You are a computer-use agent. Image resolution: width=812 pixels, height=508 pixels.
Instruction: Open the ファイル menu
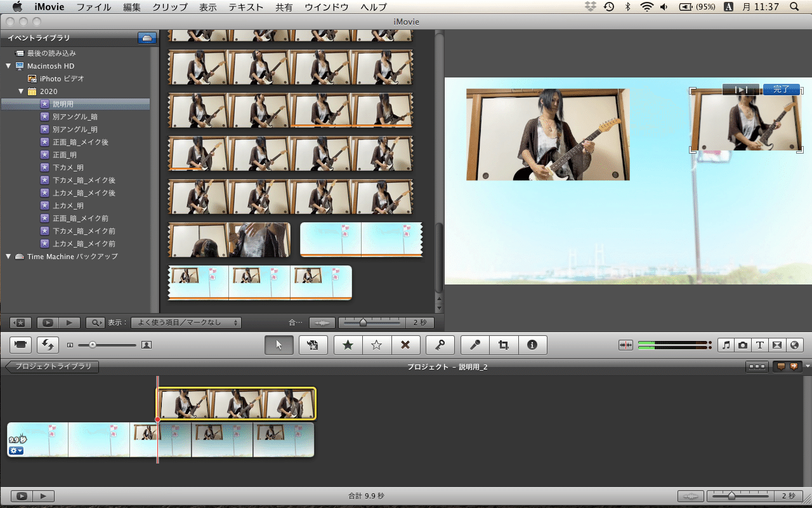point(94,7)
